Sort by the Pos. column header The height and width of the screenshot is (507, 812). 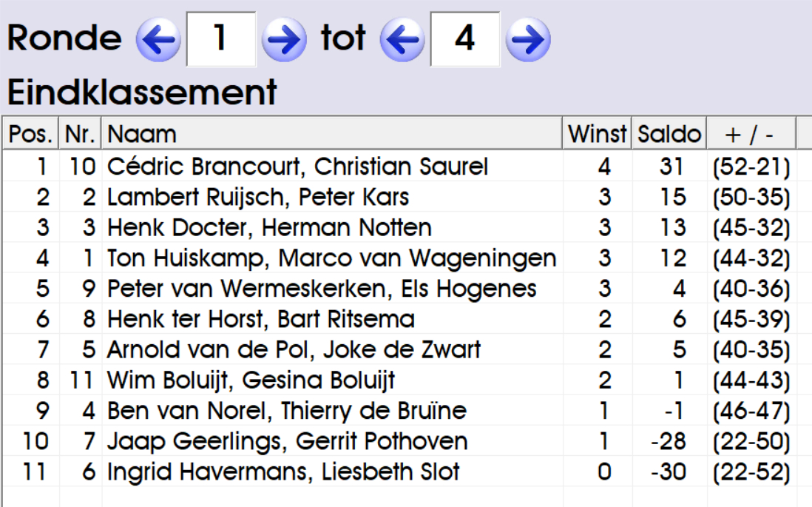coord(30,134)
